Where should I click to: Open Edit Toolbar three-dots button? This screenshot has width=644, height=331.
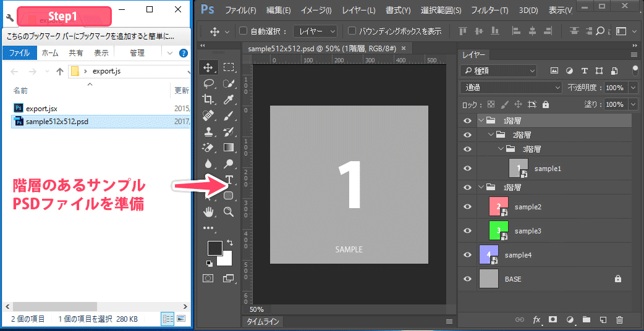[208, 228]
